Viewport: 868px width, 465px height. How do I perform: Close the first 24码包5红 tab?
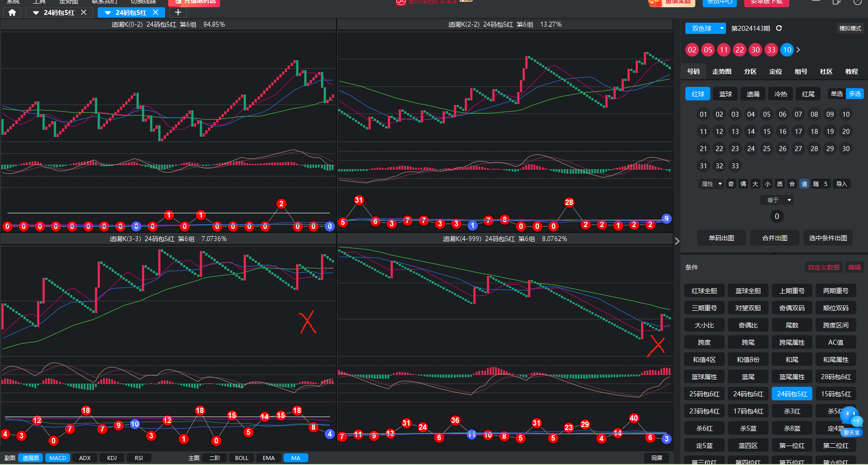(x=84, y=13)
